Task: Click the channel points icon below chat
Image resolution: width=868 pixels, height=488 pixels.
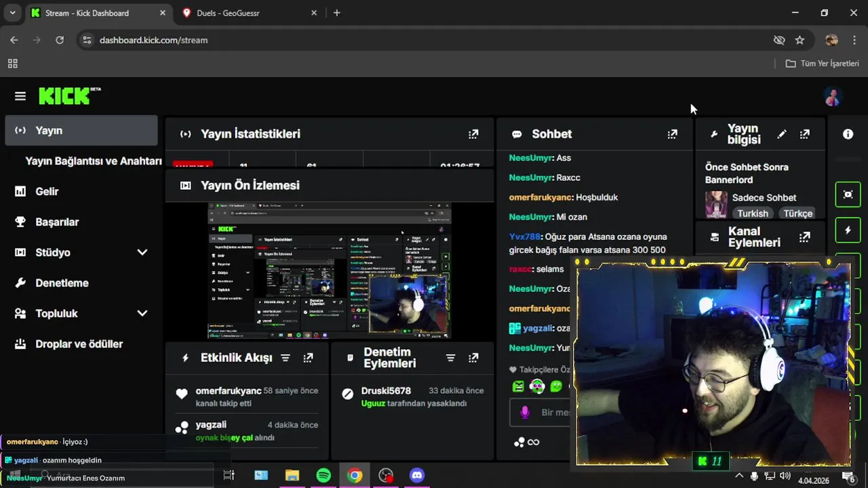Action: [x=519, y=443]
